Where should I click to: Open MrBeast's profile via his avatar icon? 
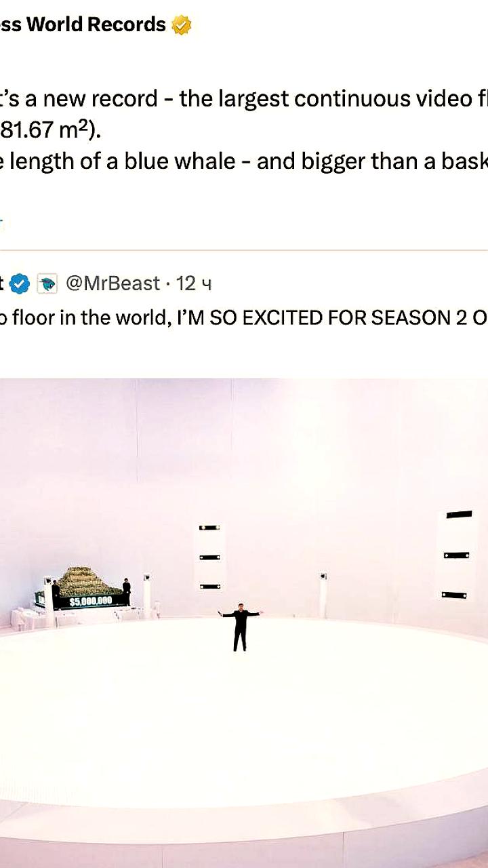pyautogui.click(x=47, y=283)
